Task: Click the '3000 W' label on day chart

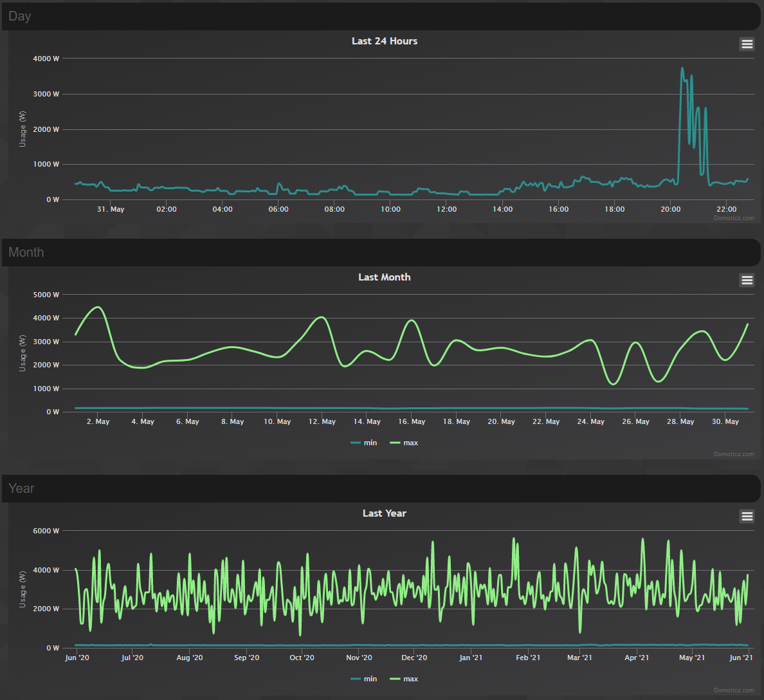Action: coord(46,94)
